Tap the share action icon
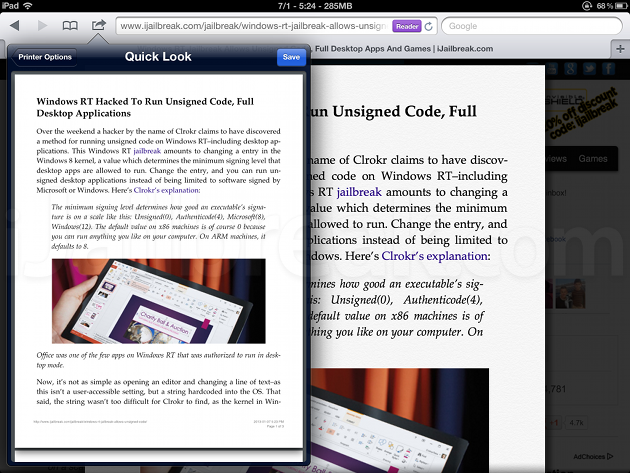 pyautogui.click(x=98, y=25)
